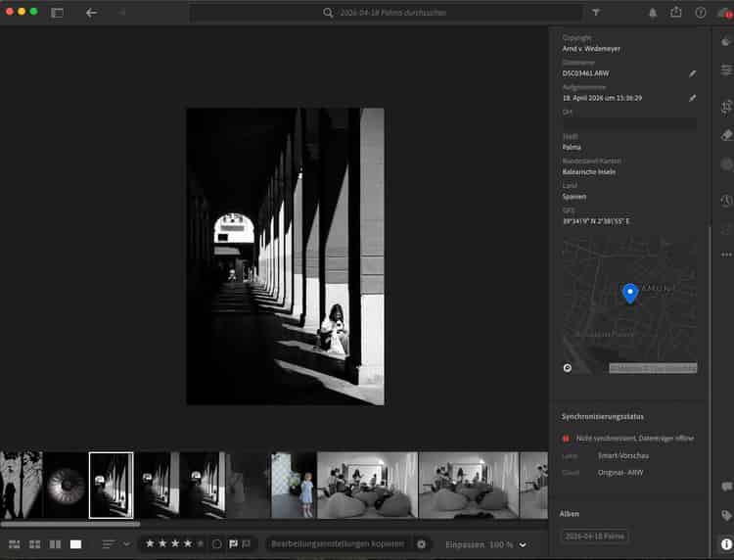
Task: Open the Versions history panel icon
Action: pyautogui.click(x=726, y=200)
